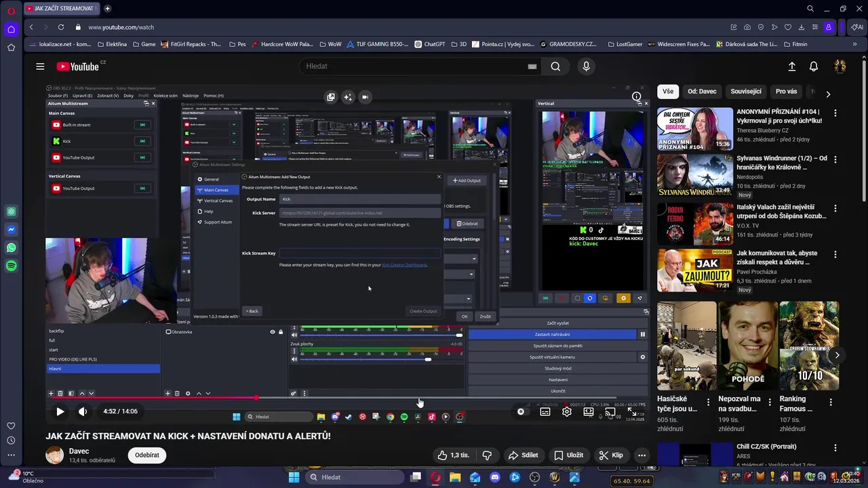Open WhatsApp in the Opera sidebar

(x=12, y=248)
